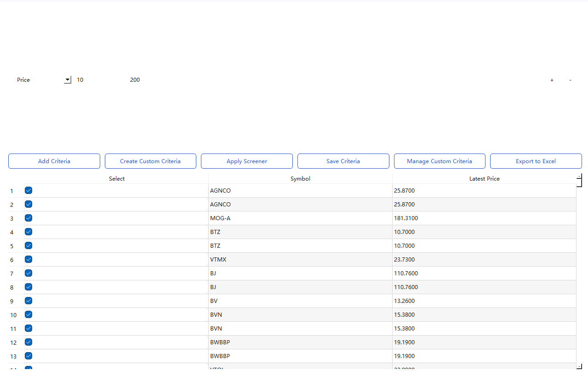Uncheck the checkbox in row 1

coord(29,190)
